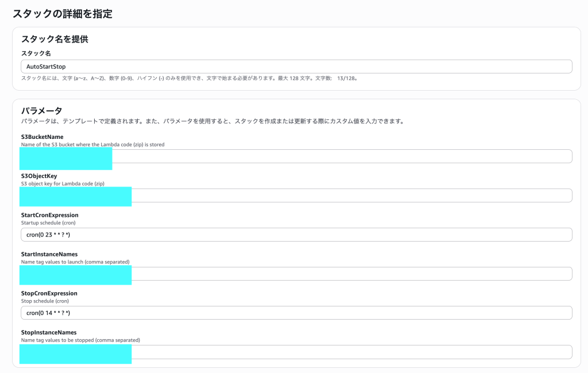Screen dimensions: 588x373
Task: Click the "Stop schedule (cron)" description text
Action: coord(45,301)
